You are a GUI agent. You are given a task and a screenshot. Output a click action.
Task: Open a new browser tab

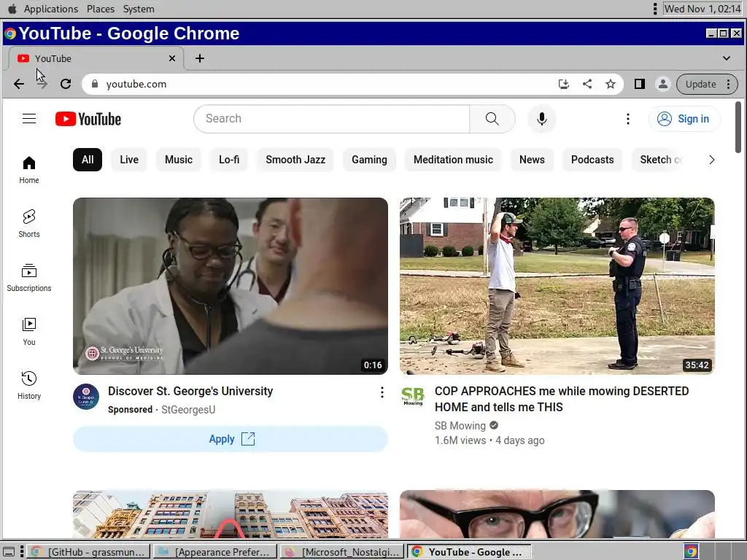[x=200, y=58]
